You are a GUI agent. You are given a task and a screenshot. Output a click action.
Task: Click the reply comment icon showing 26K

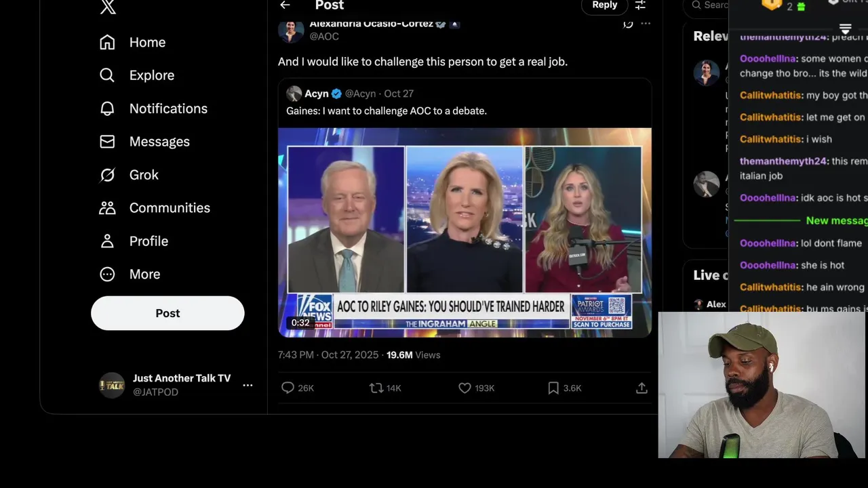pyautogui.click(x=288, y=388)
